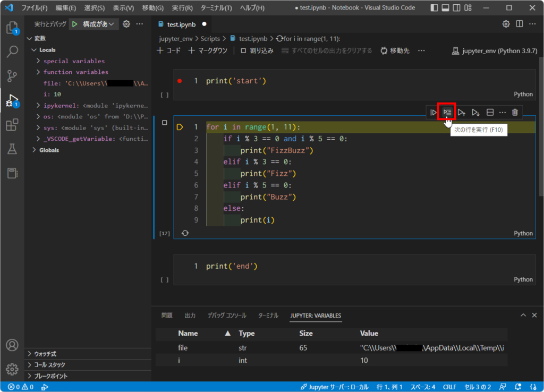Open the Search view in activity bar
This screenshot has width=544, height=392.
tap(12, 52)
